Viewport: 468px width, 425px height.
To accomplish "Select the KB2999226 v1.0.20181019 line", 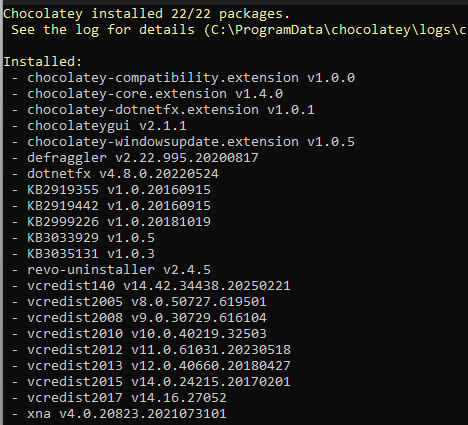I will (111, 222).
